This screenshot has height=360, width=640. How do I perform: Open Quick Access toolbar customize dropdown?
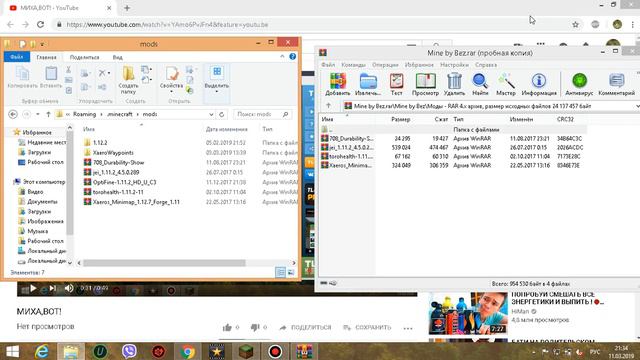point(42,44)
